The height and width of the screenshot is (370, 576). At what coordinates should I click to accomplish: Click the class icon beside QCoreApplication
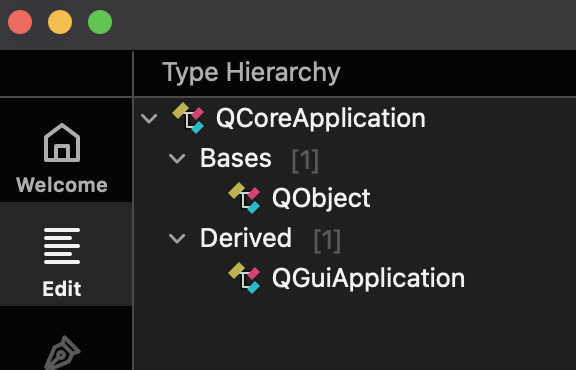click(188, 118)
